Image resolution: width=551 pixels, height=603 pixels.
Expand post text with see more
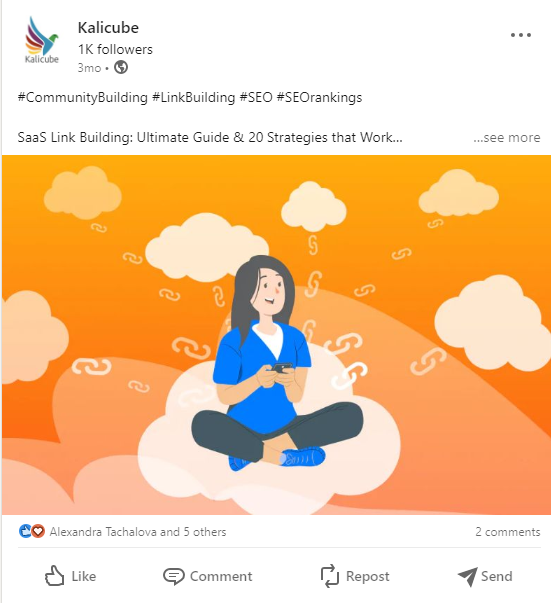(x=506, y=137)
